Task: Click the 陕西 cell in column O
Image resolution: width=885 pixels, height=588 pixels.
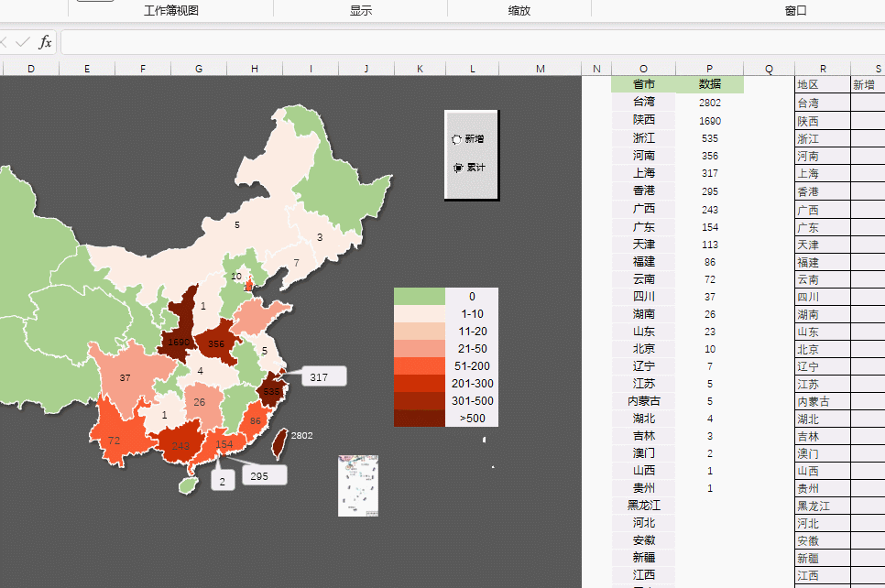Action: pyautogui.click(x=643, y=120)
